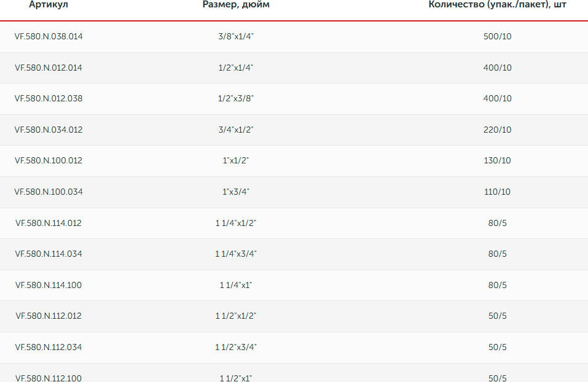
Task: Select article VF.580.N.114.012
Action: coord(49,223)
